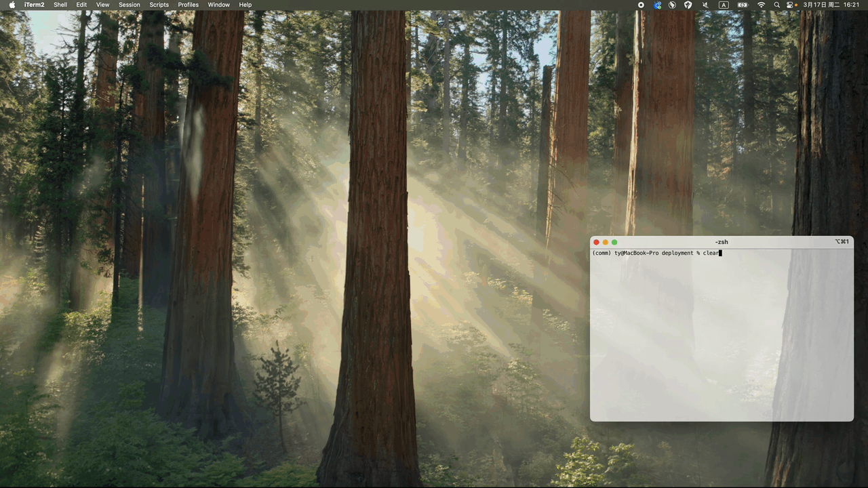Screen dimensions: 868x488
Task: Open the Profiles menu
Action: click(189, 5)
